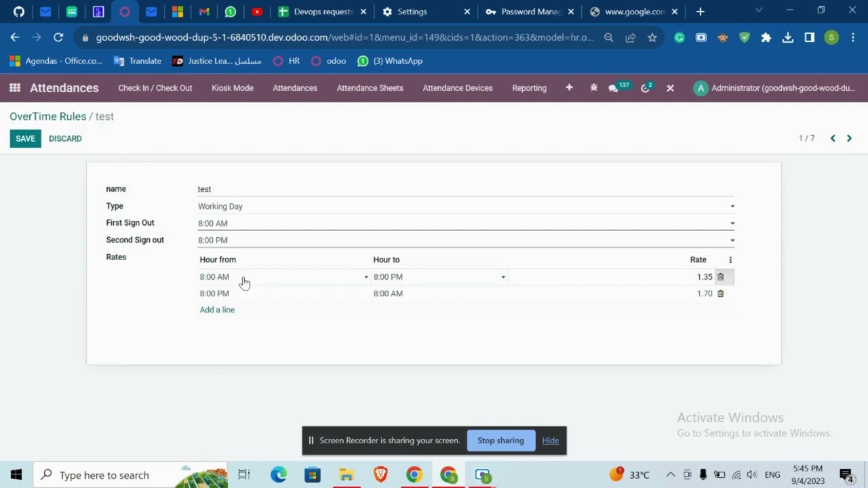Screen dimensions: 868x488
Task: Delete the 1.70 rate line
Action: tap(721, 293)
